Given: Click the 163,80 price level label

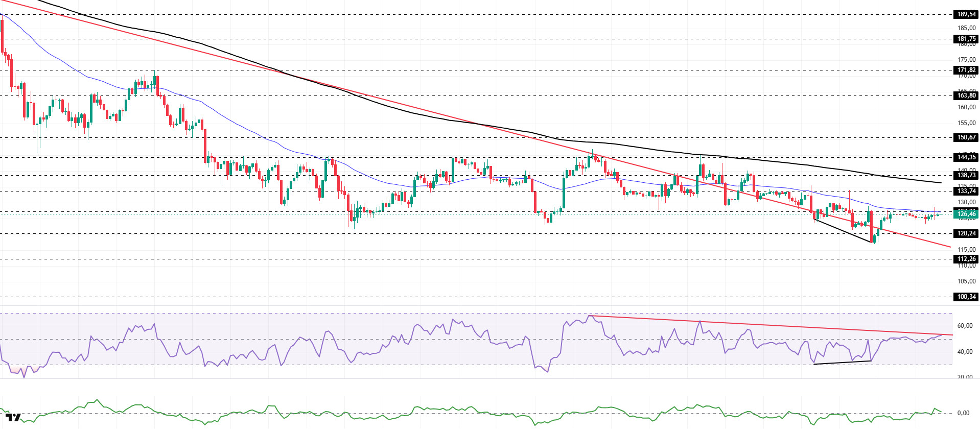Looking at the screenshot, I should pyautogui.click(x=966, y=95).
